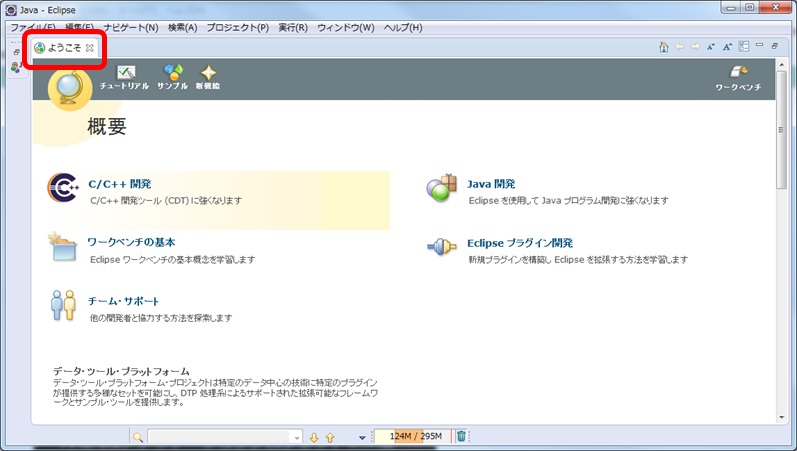
Task: Open the Java 開発 link
Action: pos(491,184)
